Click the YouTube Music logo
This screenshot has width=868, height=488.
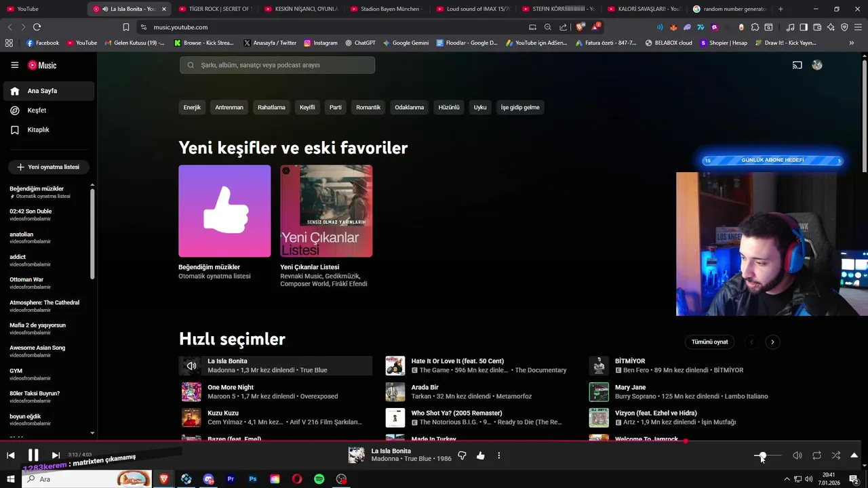(x=42, y=65)
